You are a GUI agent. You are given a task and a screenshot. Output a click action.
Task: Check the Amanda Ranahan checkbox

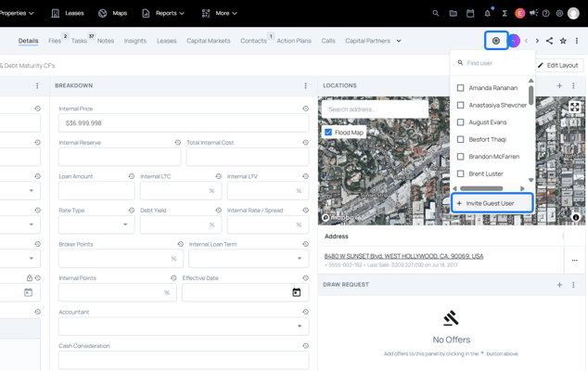point(460,88)
